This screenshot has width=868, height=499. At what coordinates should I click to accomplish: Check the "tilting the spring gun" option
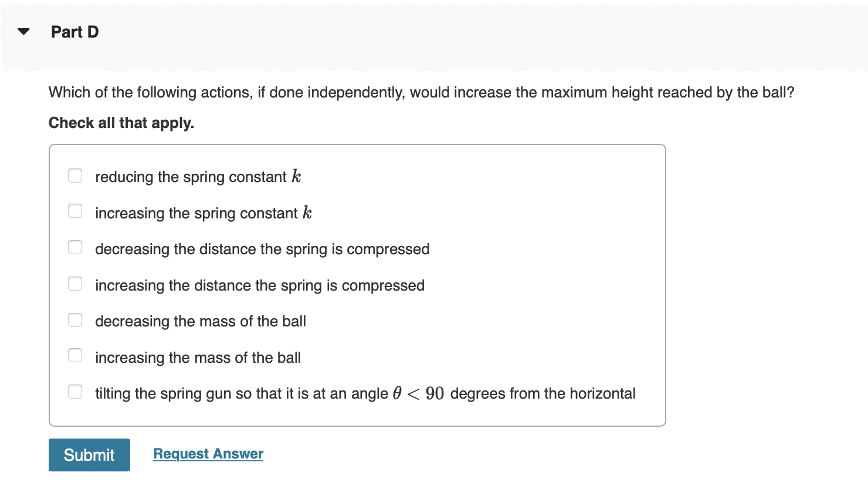75,392
